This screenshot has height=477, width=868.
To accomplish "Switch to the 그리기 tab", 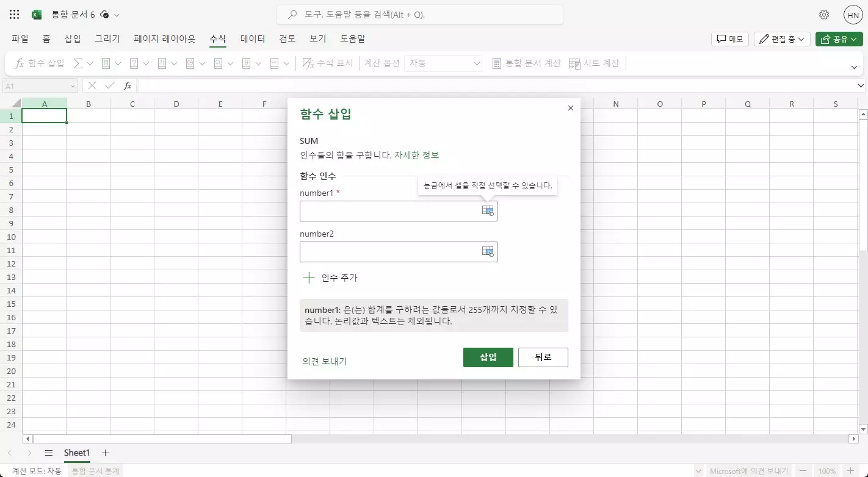I will point(107,38).
